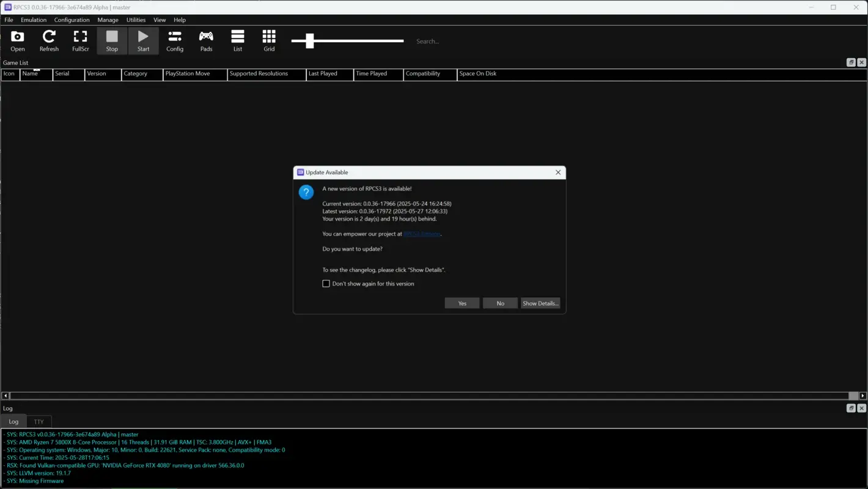Open the Configuration menu
The image size is (868, 489).
coord(72,20)
